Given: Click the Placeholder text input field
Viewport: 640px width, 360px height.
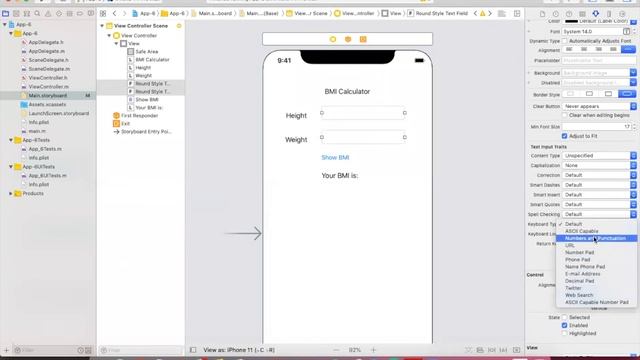Looking at the screenshot, I should [599, 60].
